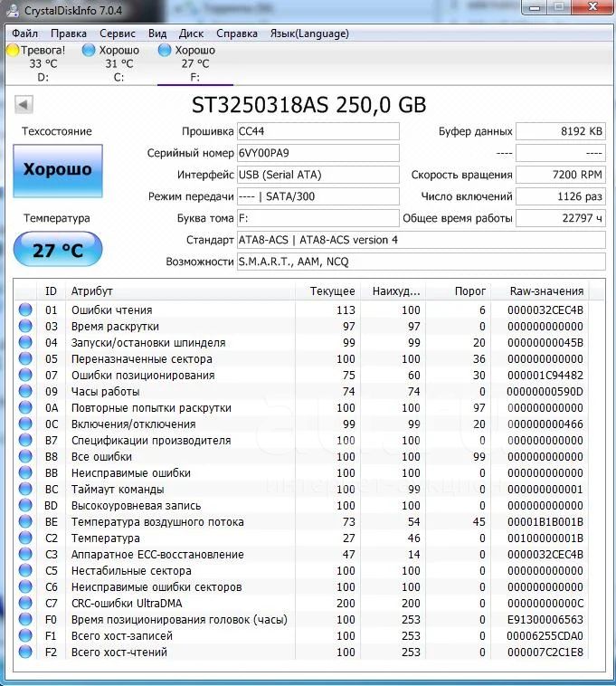This screenshot has height=686, width=616.
Task: Click the 7200 RPM rotation speed field
Action: pyautogui.click(x=561, y=175)
